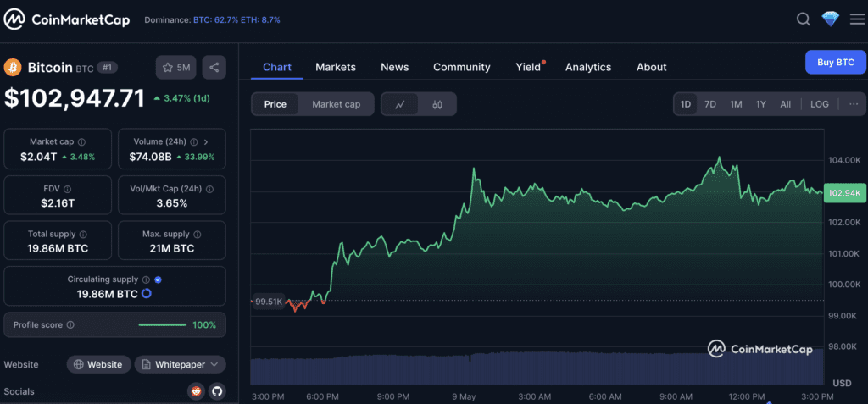Click the 21M BTC max supply value
This screenshot has width=868, height=404.
171,248
